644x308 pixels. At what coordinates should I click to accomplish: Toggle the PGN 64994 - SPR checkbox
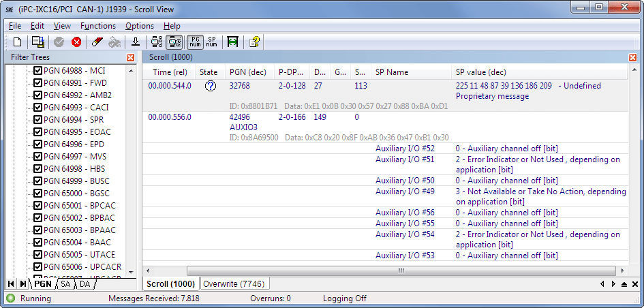pos(38,120)
